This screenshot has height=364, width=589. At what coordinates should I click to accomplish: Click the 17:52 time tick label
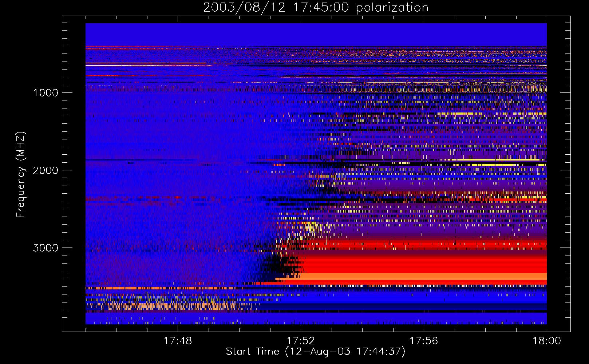[301, 341]
